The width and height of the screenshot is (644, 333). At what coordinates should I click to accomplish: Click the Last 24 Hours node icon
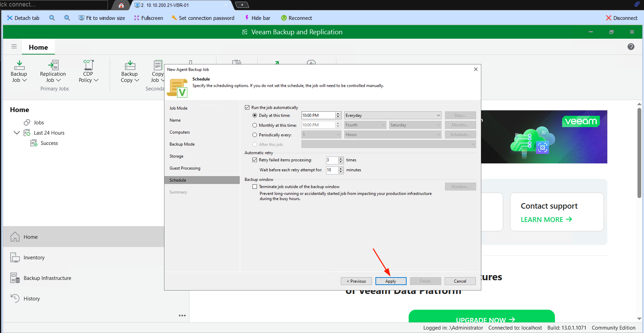coord(27,133)
